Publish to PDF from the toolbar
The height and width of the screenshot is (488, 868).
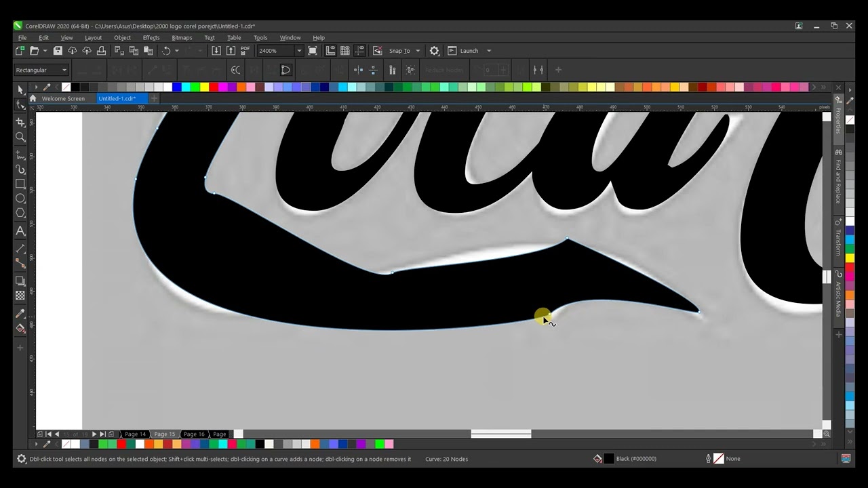click(245, 51)
